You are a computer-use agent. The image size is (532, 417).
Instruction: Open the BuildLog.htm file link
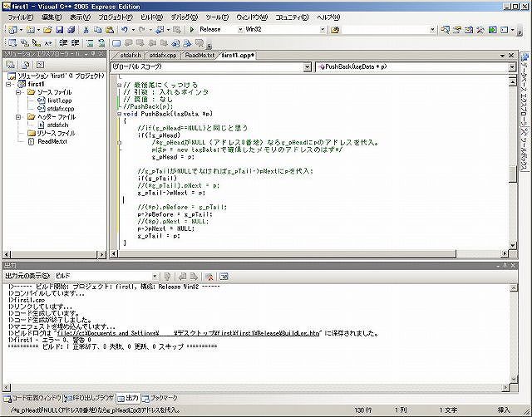click(x=188, y=333)
